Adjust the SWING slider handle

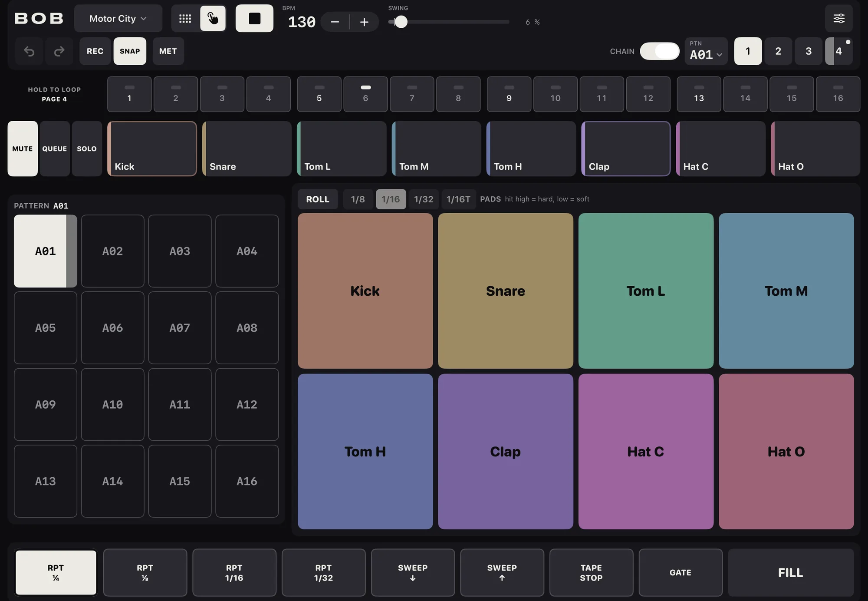click(x=401, y=22)
